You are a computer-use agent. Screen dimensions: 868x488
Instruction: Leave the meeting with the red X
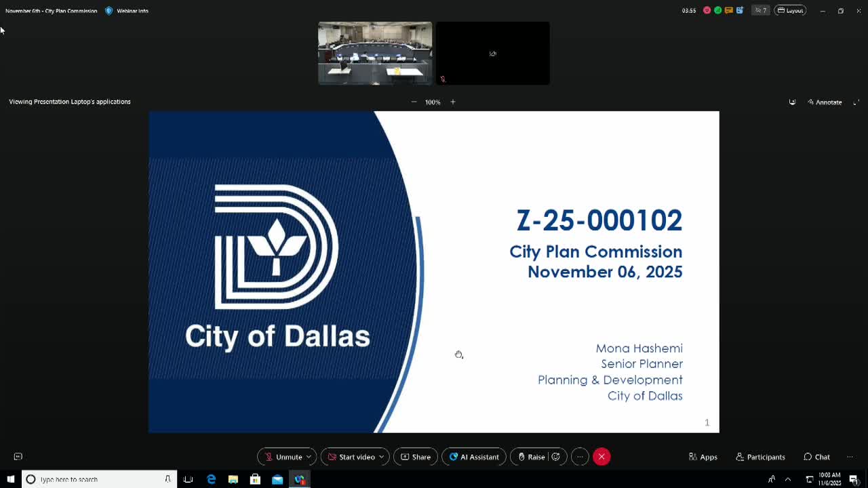(x=601, y=457)
